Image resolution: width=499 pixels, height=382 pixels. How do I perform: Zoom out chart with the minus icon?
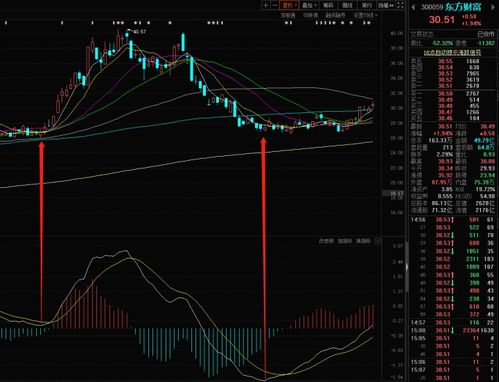pyautogui.click(x=275, y=5)
